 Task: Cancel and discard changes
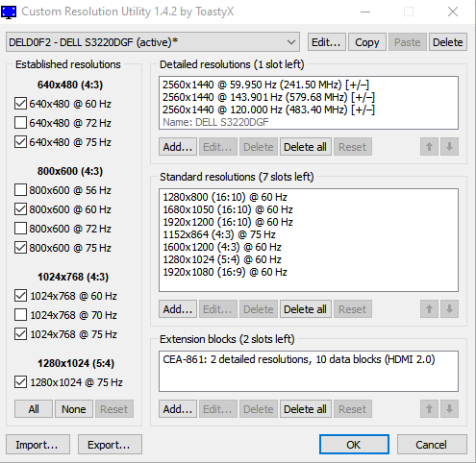click(x=432, y=445)
